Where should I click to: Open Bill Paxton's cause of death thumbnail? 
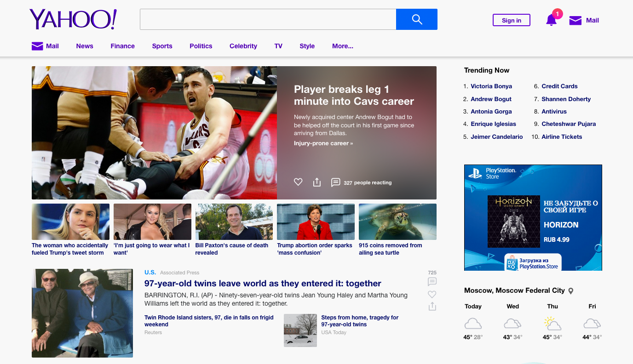click(234, 222)
